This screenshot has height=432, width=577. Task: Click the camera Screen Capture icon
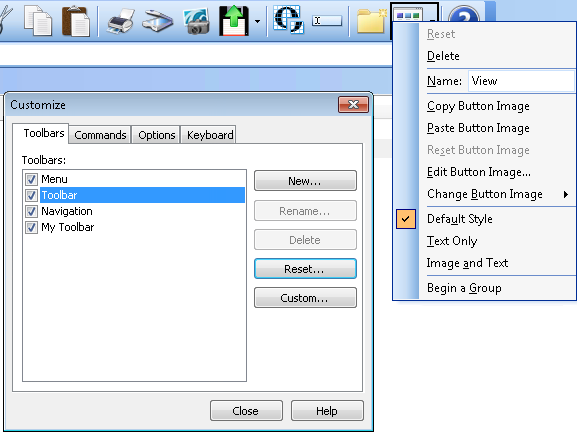(197, 21)
